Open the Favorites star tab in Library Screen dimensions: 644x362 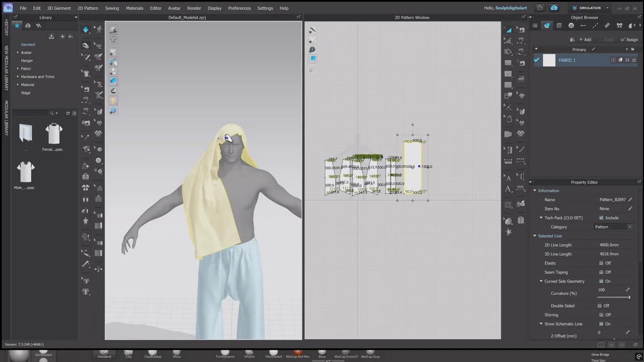tap(17, 26)
